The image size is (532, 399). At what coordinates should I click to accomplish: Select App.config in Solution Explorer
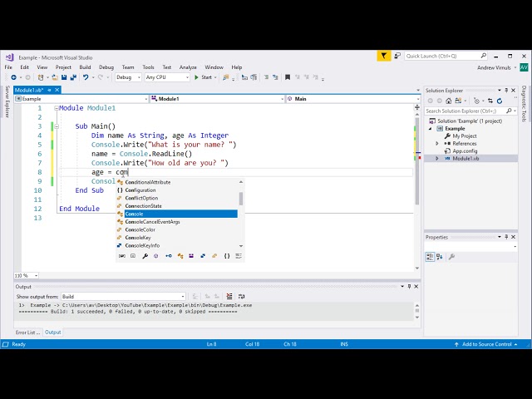(x=465, y=151)
